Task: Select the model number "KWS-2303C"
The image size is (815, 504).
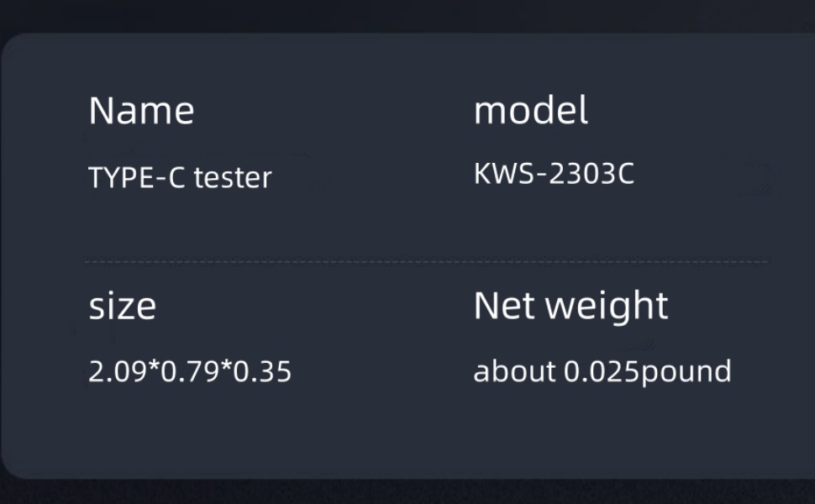Action: 554,174
